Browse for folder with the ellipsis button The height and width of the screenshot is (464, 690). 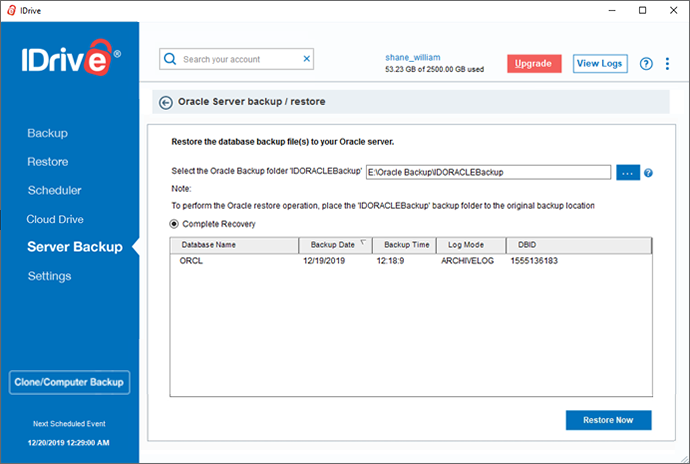[x=628, y=173]
